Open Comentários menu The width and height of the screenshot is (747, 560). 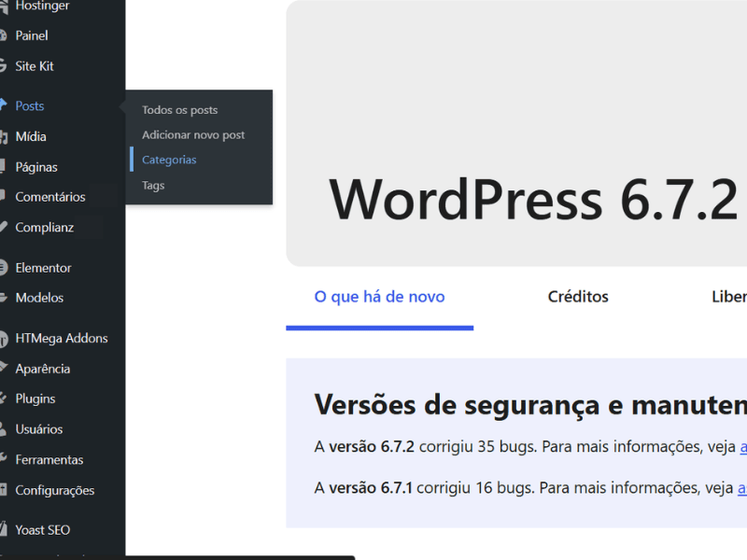pos(50,197)
